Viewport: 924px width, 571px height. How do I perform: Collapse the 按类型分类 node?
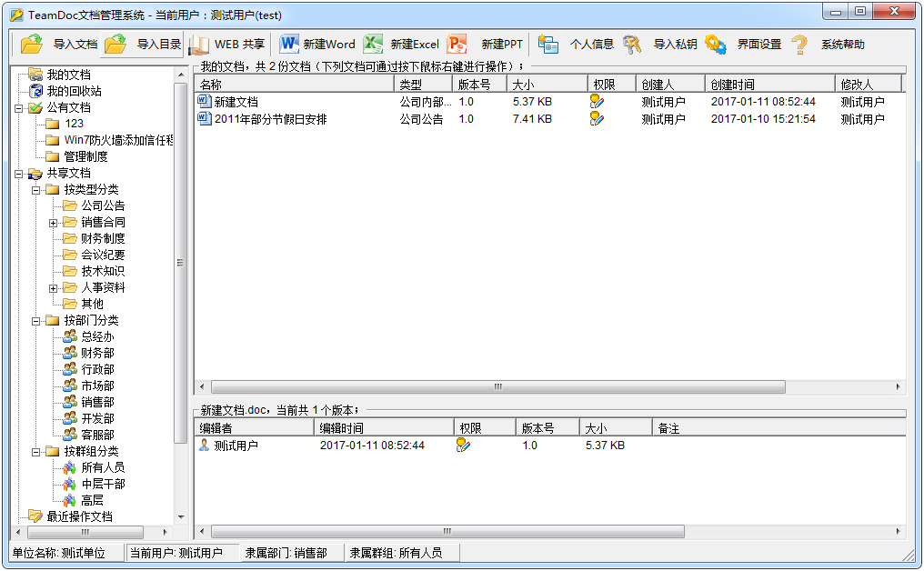pos(36,190)
